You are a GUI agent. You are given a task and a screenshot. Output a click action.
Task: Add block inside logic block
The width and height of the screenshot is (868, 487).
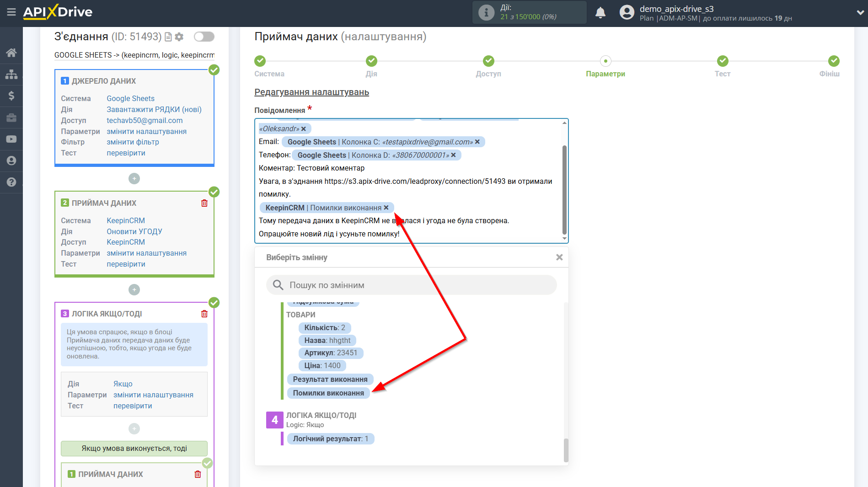pos(134,428)
